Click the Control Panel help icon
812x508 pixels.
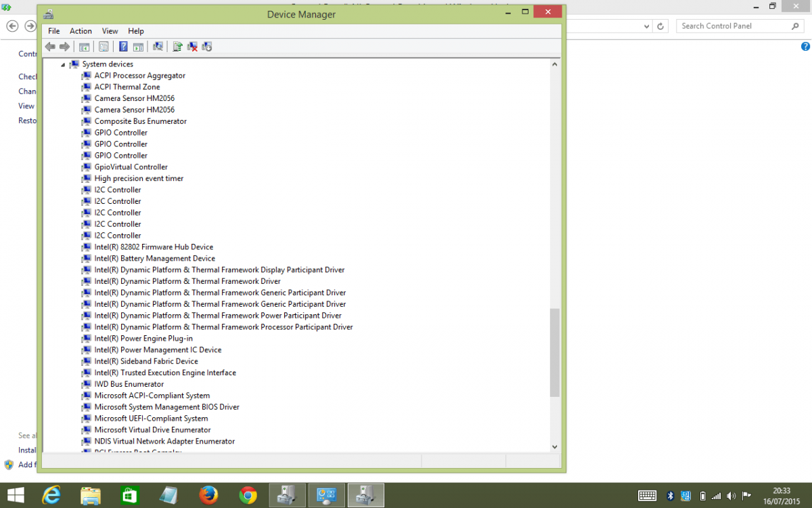point(805,47)
